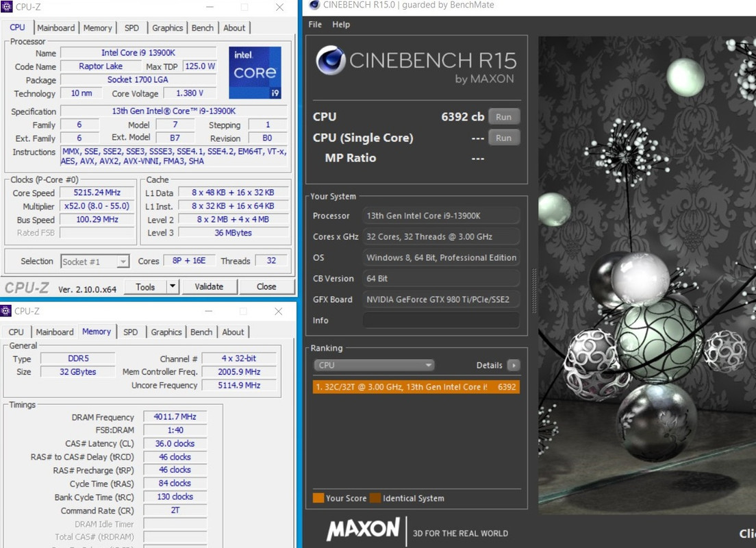Click the Validate button in CPU-Z
The height and width of the screenshot is (548, 756).
(x=210, y=286)
